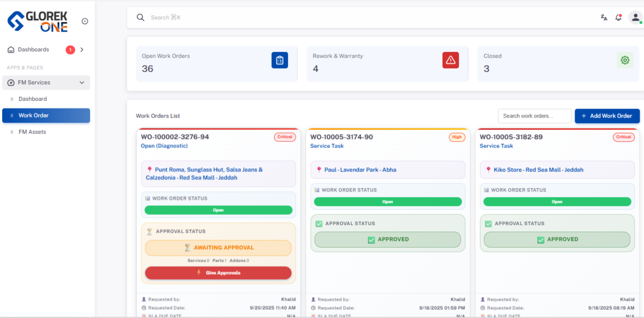This screenshot has height=318, width=644.
Task: Click the Rework & Warranty warning icon
Action: [450, 60]
